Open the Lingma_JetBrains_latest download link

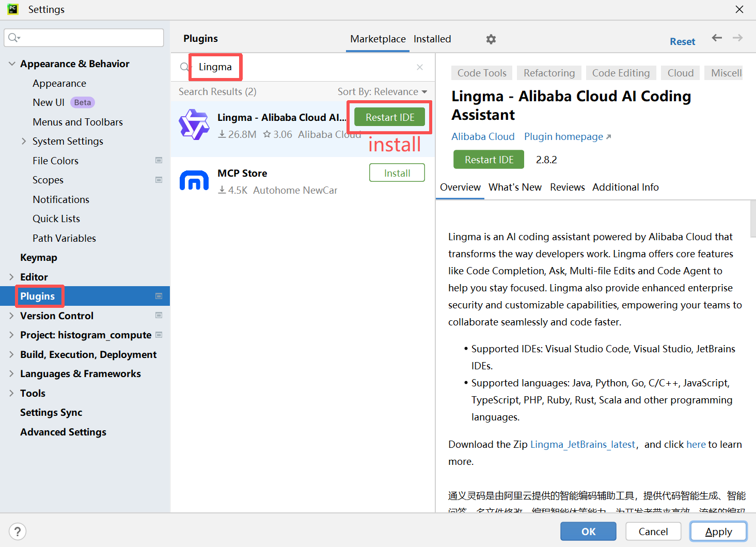[x=582, y=444]
